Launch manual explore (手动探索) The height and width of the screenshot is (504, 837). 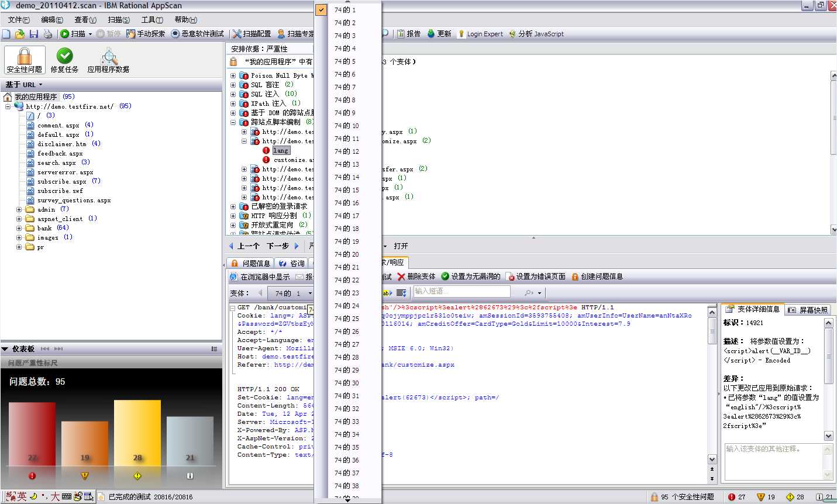tap(146, 34)
